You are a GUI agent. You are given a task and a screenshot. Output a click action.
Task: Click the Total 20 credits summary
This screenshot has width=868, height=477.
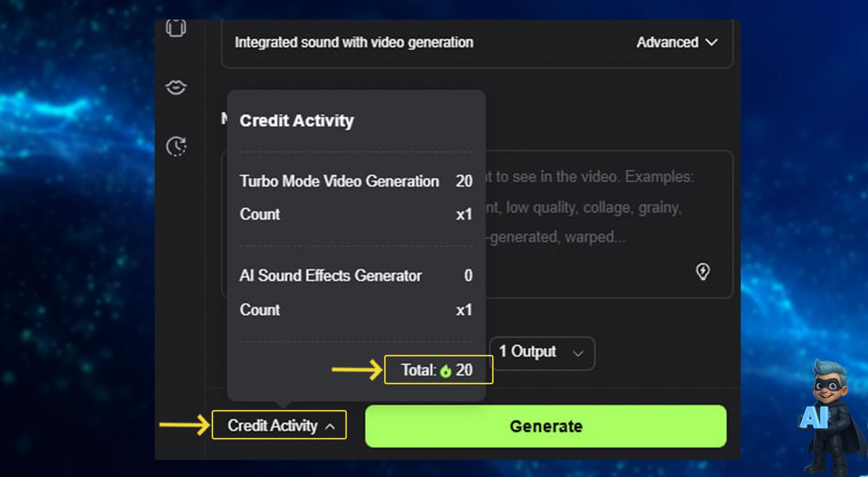pyautogui.click(x=437, y=370)
